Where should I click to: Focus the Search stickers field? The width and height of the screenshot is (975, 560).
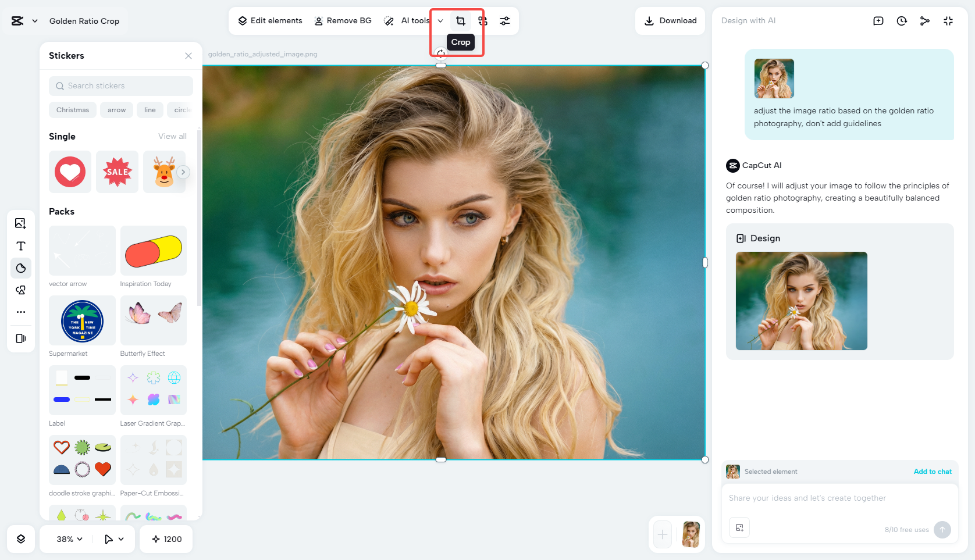click(x=121, y=86)
